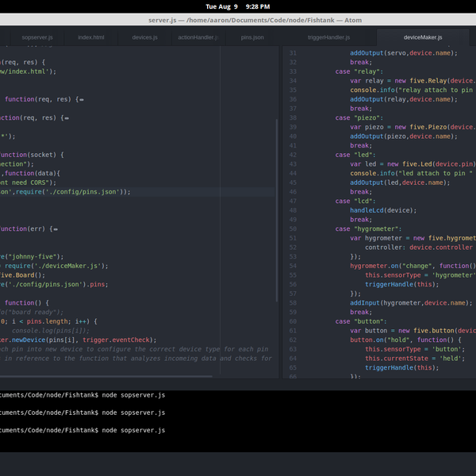Switch to the actionHandler.js tab

(198, 37)
